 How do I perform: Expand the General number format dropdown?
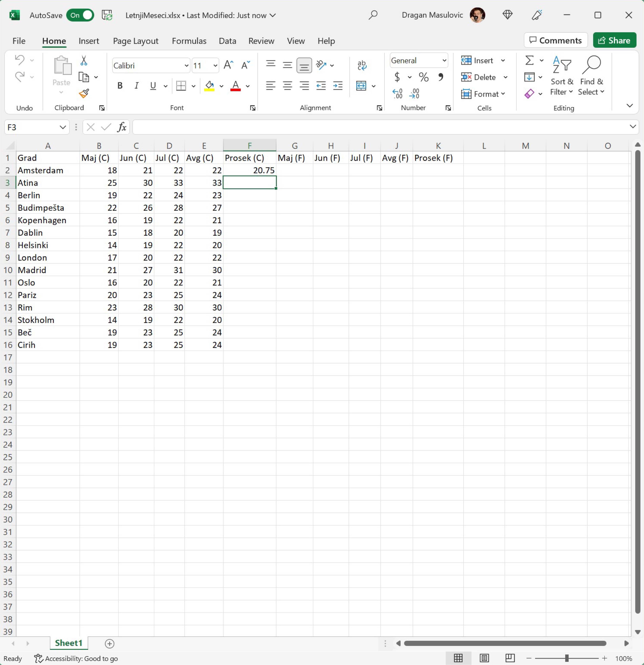444,61
